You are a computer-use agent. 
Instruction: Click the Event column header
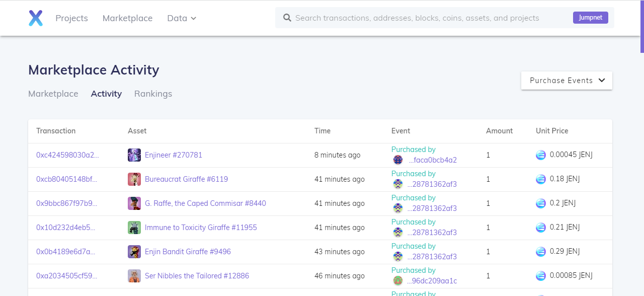(400, 131)
